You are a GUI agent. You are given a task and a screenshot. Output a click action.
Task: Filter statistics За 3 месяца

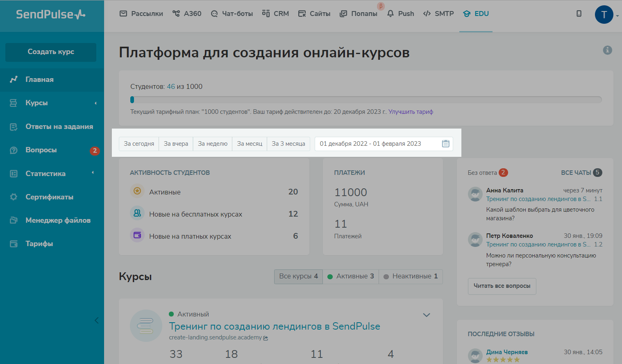[288, 144]
